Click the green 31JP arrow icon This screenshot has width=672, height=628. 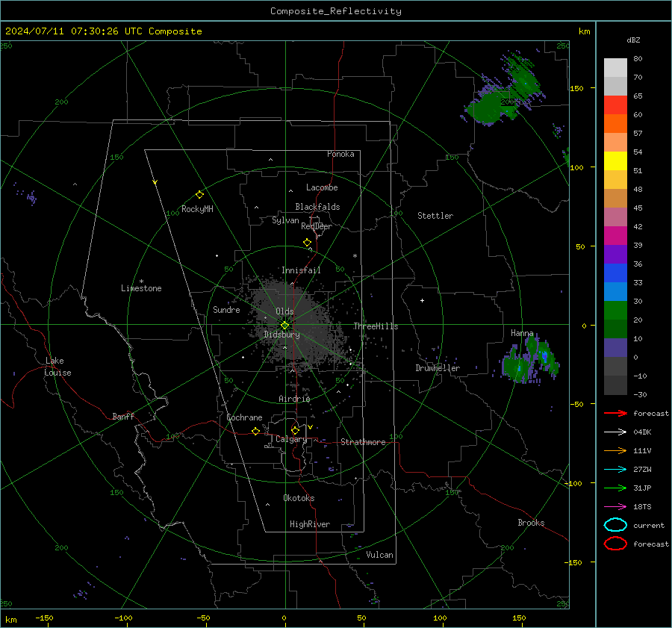(x=615, y=488)
